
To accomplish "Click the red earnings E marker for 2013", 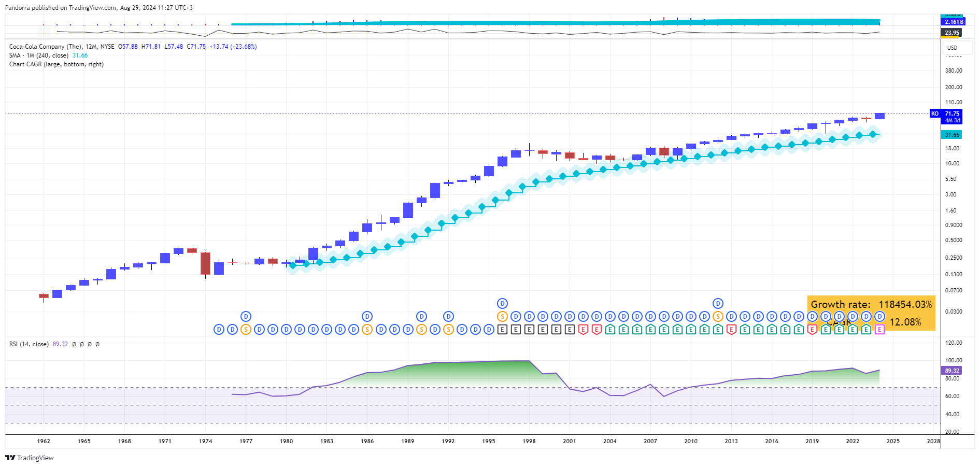I will click(731, 329).
